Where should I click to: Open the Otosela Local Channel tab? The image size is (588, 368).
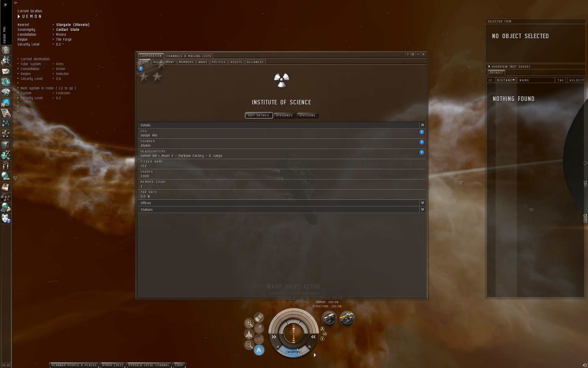[149, 365]
